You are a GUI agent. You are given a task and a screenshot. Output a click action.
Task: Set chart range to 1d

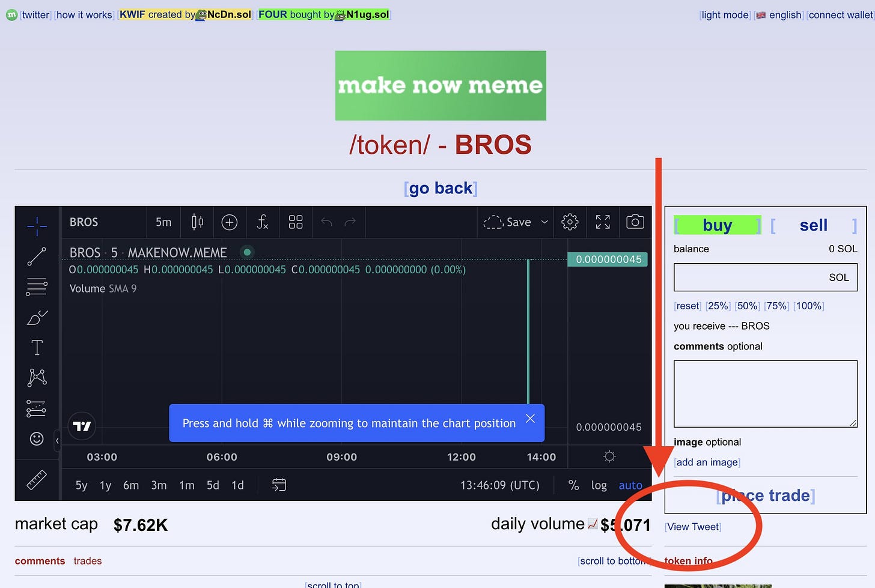(x=238, y=485)
